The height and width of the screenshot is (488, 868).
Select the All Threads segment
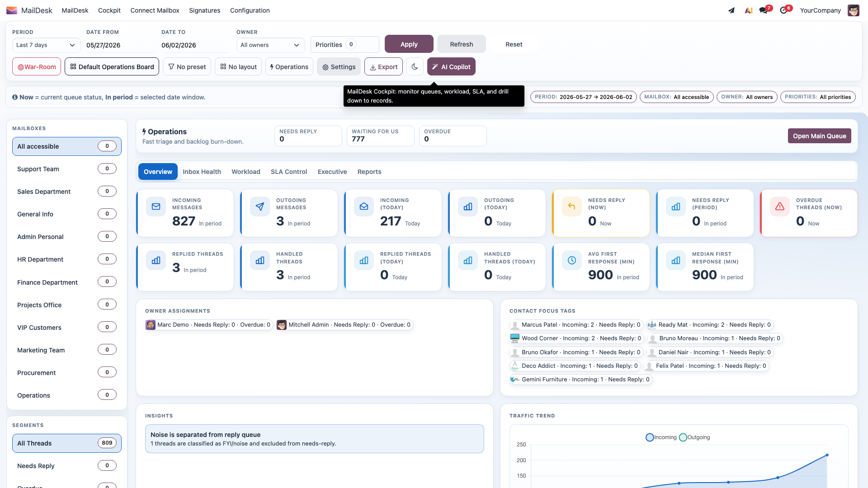click(67, 443)
